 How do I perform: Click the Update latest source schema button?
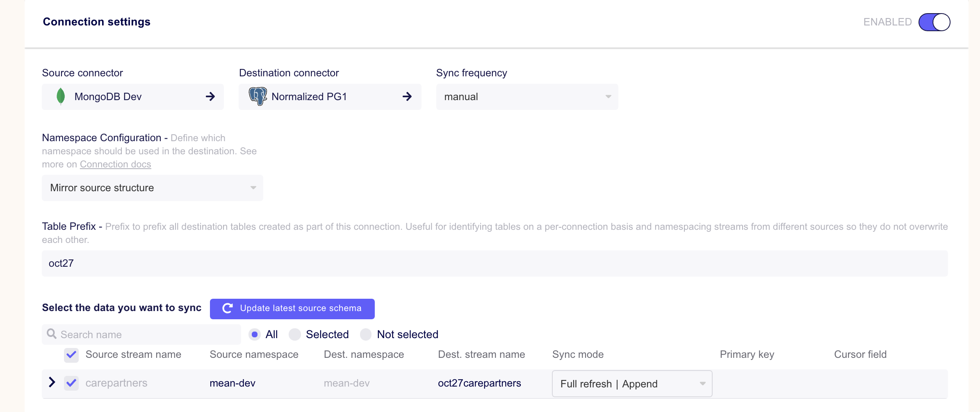pyautogui.click(x=292, y=309)
